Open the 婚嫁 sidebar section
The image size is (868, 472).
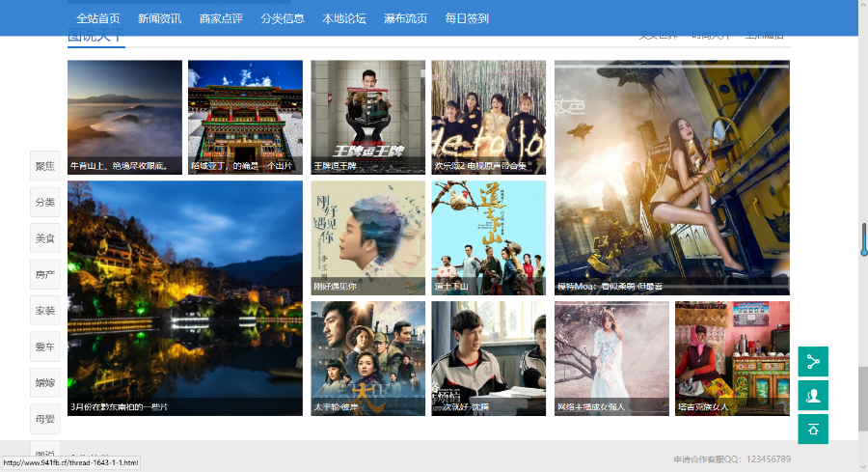[x=44, y=383]
